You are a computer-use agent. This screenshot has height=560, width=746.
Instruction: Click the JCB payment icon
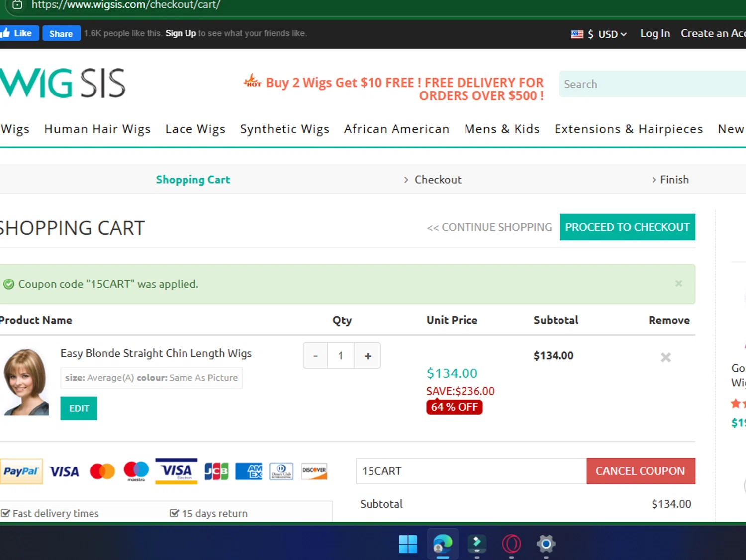click(x=216, y=471)
